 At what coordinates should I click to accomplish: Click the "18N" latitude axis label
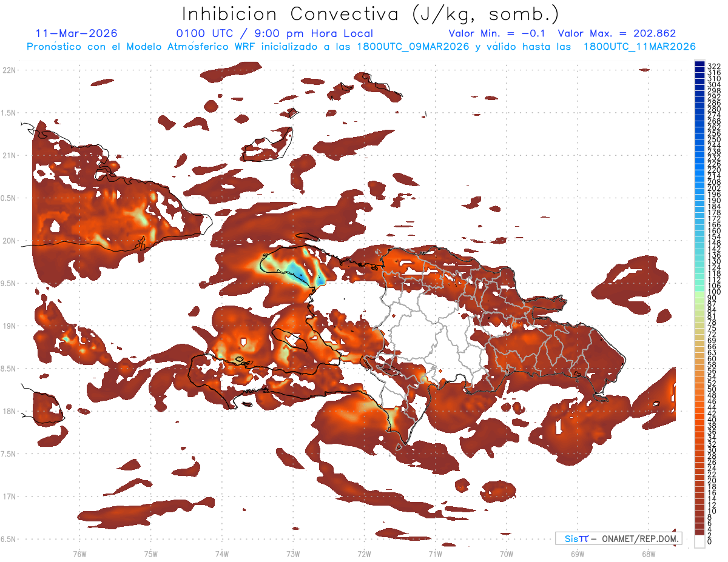tap(9, 411)
